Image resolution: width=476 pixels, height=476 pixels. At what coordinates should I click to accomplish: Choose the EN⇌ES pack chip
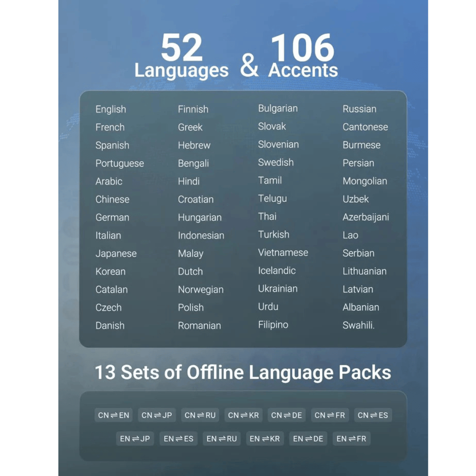coord(178,439)
